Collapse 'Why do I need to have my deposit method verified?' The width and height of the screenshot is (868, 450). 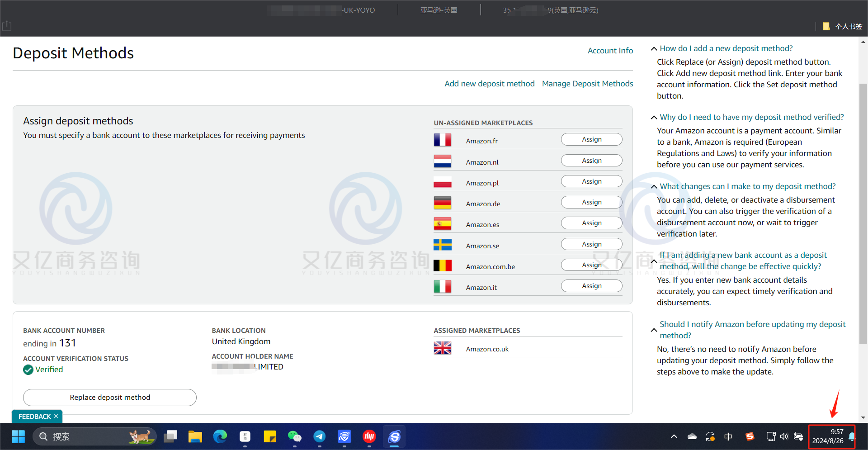click(x=654, y=117)
